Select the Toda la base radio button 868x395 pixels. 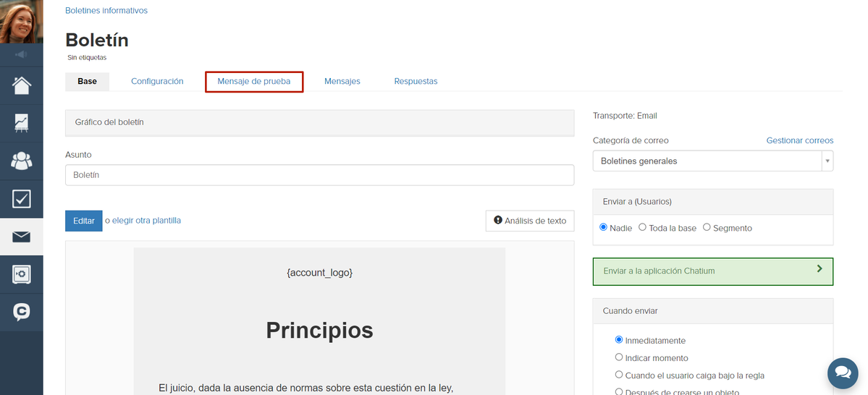642,227
